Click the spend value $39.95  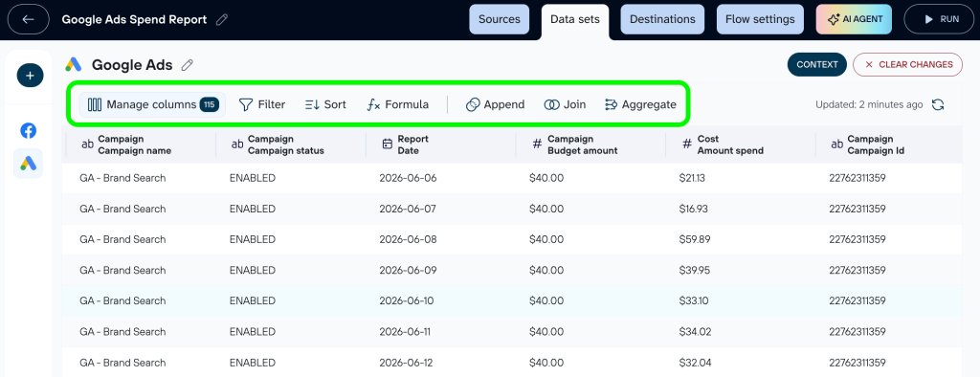click(x=695, y=270)
